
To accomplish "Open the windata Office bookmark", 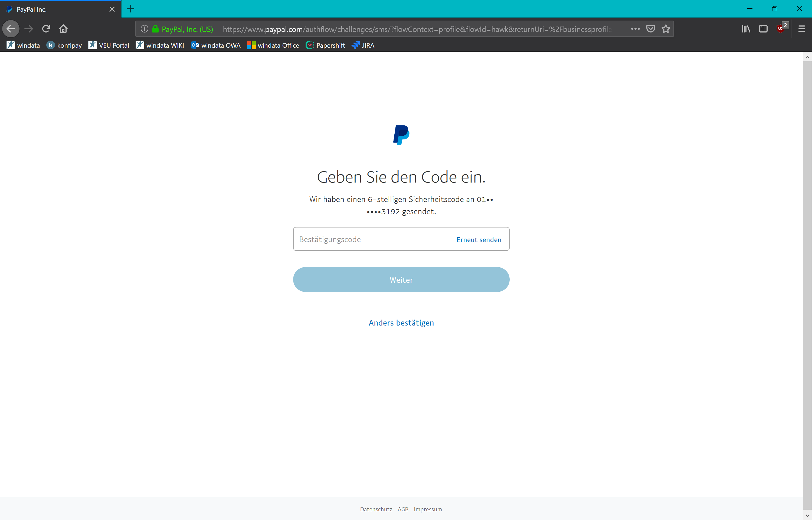I will click(x=273, y=45).
